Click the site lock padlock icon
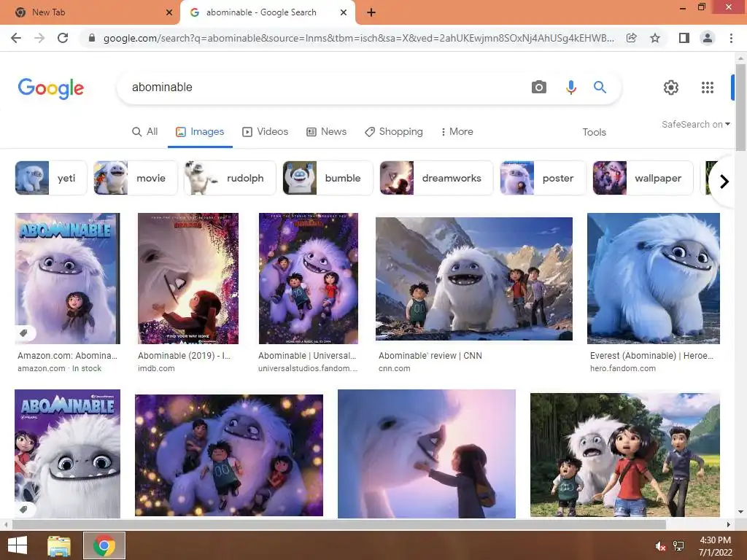This screenshot has height=560, width=747. click(92, 38)
